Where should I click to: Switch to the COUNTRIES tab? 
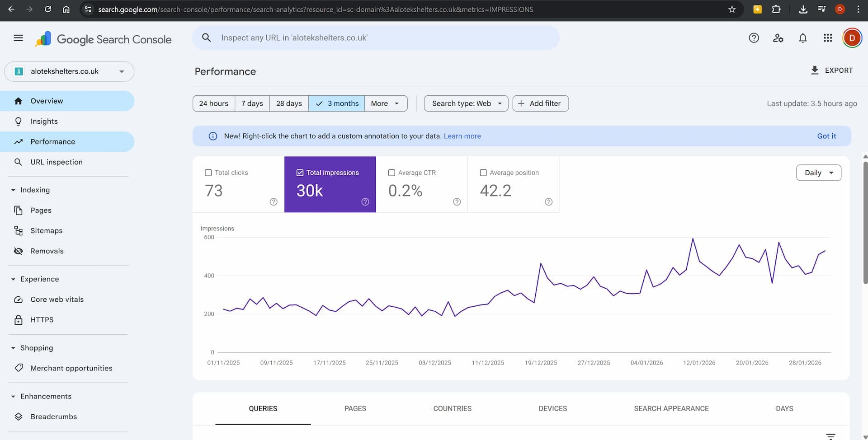tap(452, 408)
